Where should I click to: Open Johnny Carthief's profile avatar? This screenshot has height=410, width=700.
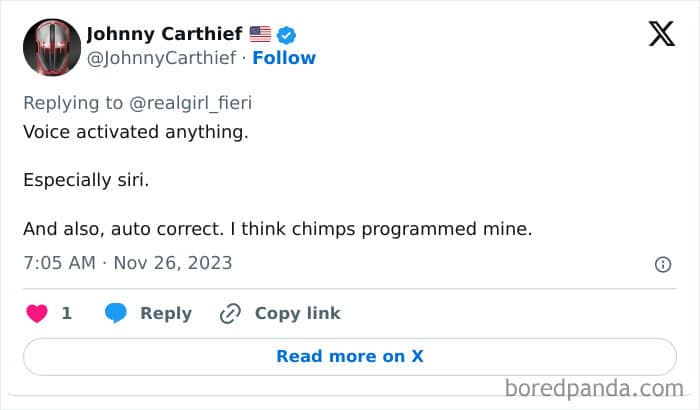50,47
